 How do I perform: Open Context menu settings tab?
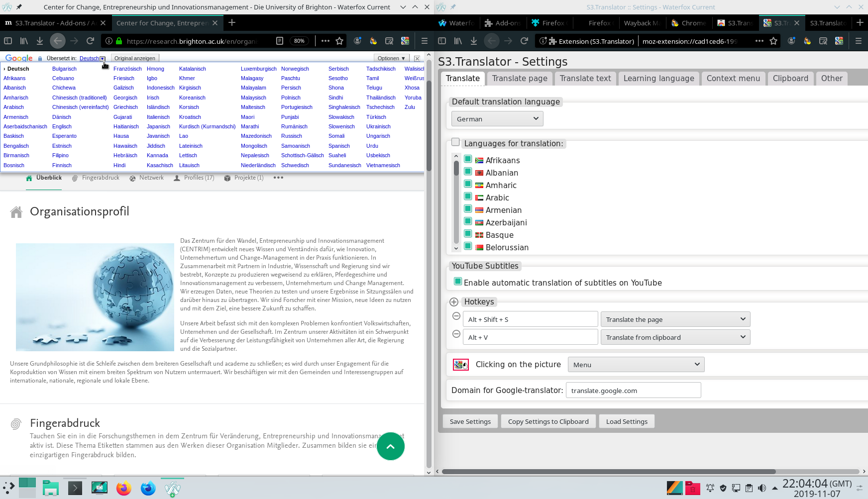point(733,79)
